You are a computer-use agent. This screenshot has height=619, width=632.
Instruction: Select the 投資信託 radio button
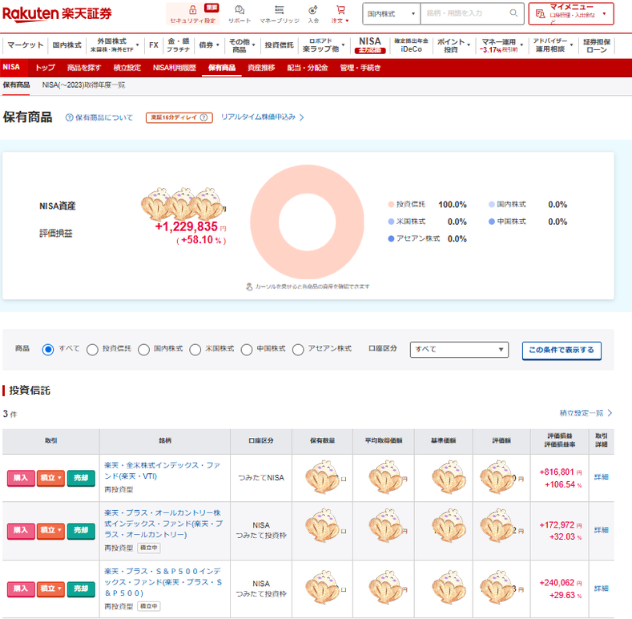(x=92, y=349)
